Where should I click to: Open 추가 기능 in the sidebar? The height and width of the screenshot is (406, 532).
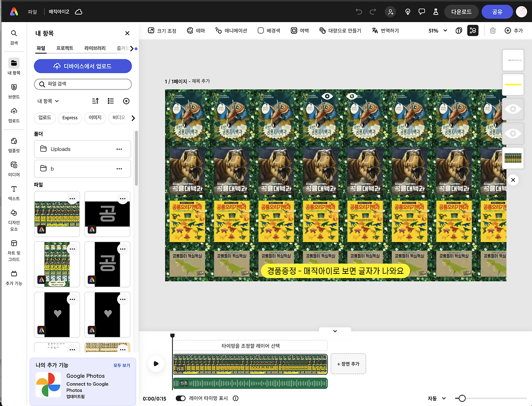[14, 278]
